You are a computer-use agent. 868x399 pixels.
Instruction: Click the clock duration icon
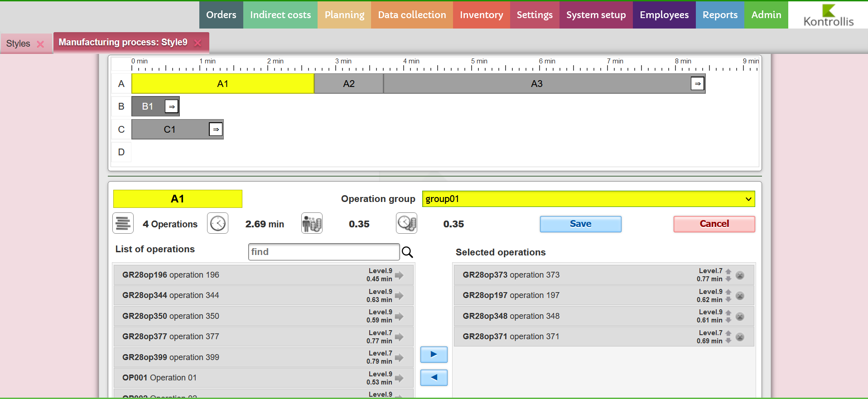point(217,223)
